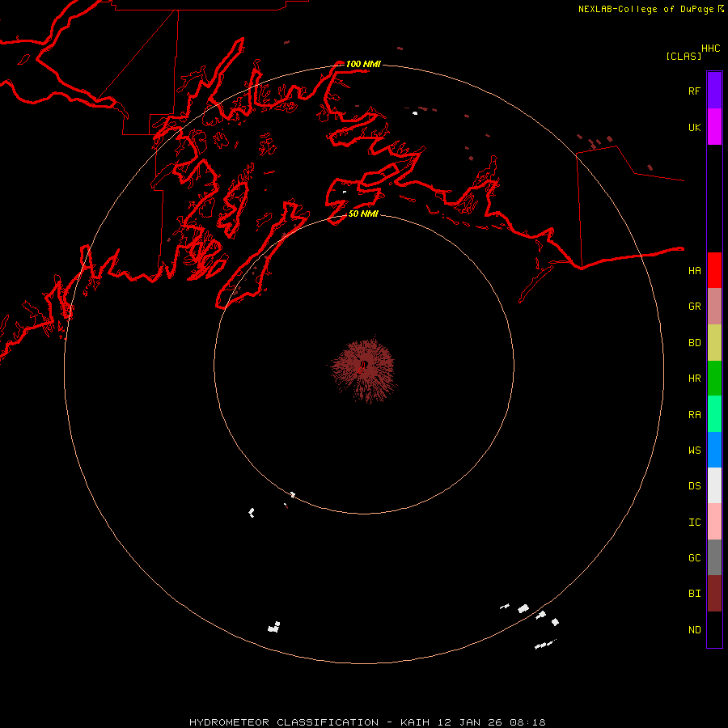Viewport: 728px width, 728px height.
Task: Click the "WS" legend label
Action: click(x=694, y=450)
